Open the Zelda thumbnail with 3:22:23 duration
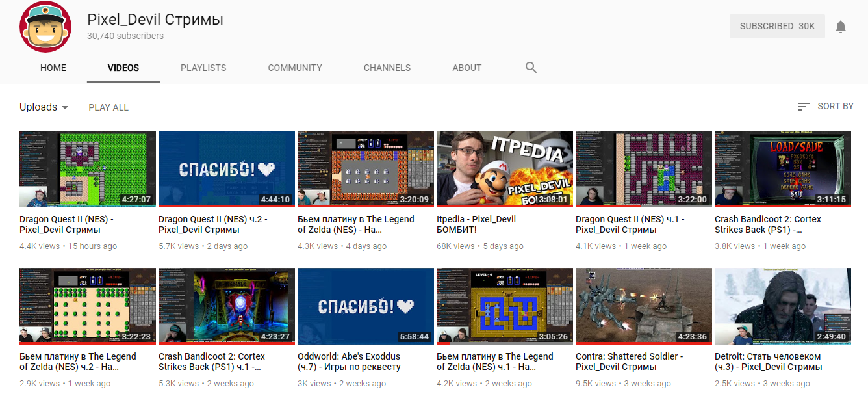Screen dimensions: 868x396 [x=88, y=306]
